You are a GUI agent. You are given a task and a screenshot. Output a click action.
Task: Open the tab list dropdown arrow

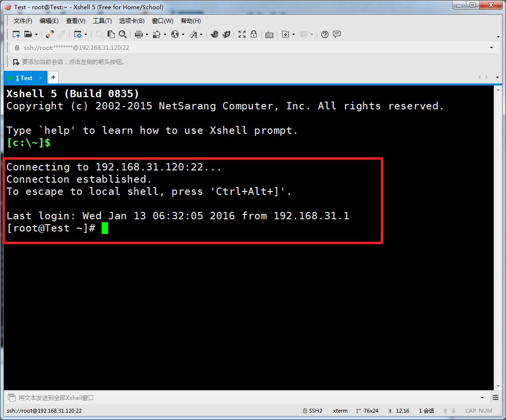click(x=497, y=77)
